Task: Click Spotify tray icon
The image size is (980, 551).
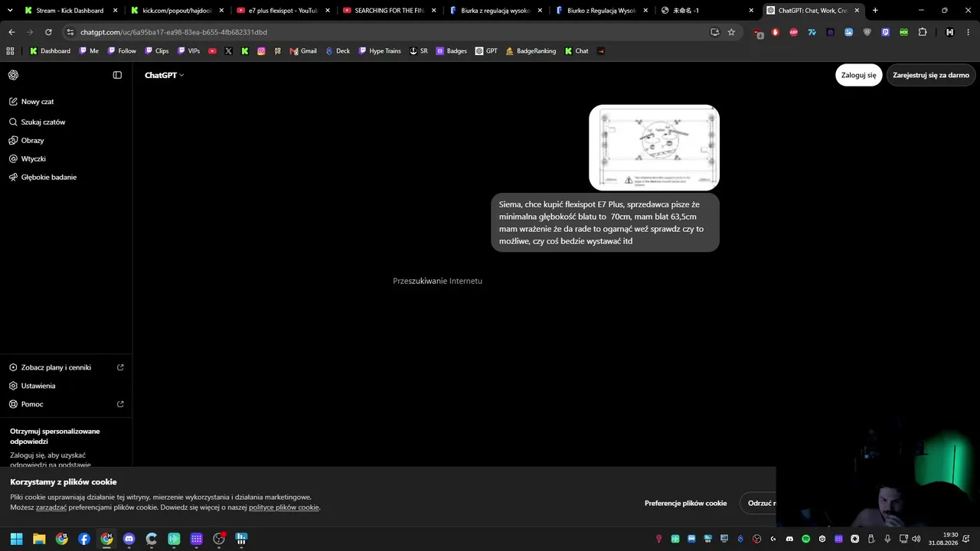Action: [805, 539]
